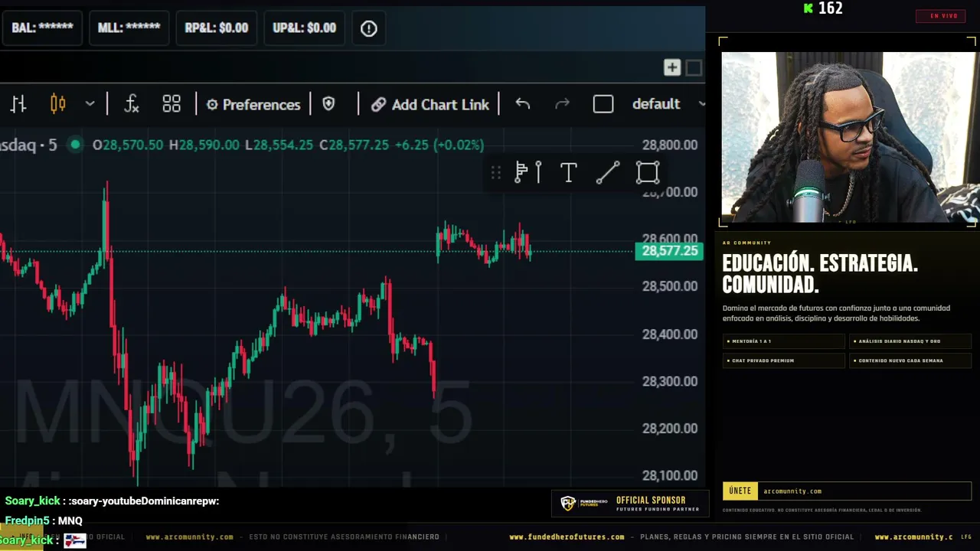Redo the chart action
The image size is (980, 551).
[562, 104]
